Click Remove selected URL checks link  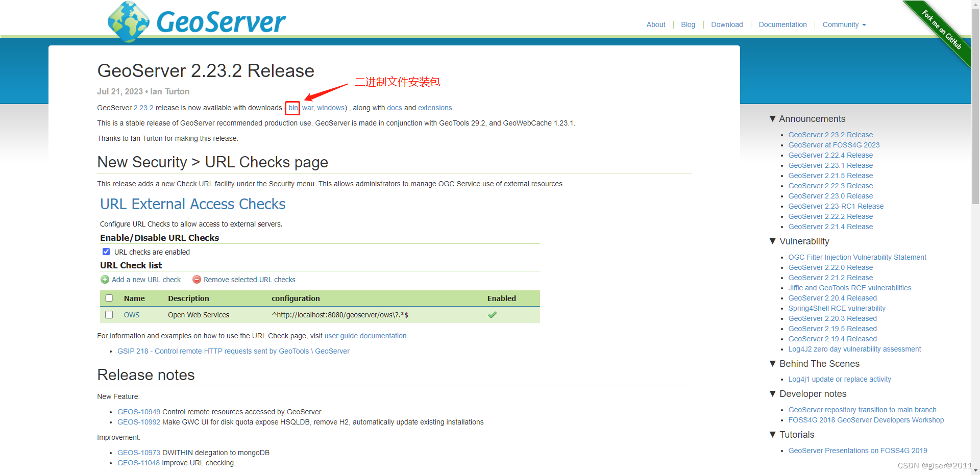pyautogui.click(x=250, y=280)
